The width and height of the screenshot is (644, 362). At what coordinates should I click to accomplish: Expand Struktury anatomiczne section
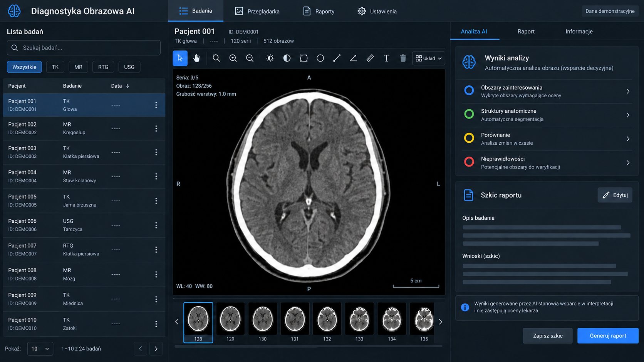(x=547, y=115)
